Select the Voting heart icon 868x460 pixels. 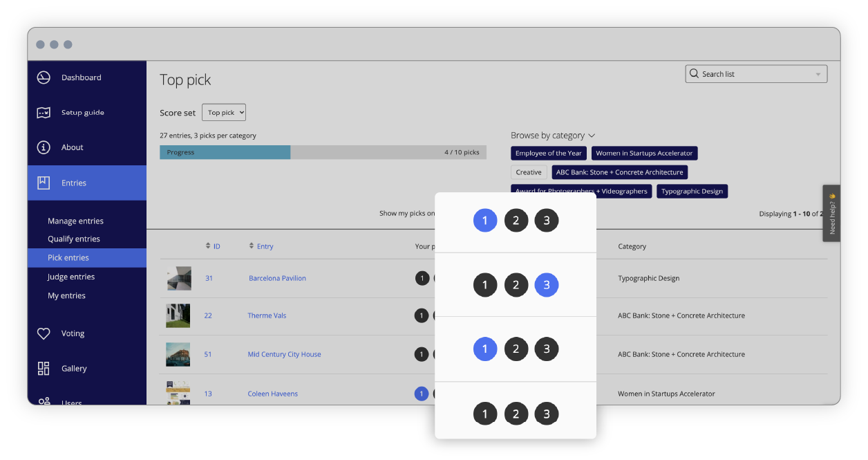(42, 333)
